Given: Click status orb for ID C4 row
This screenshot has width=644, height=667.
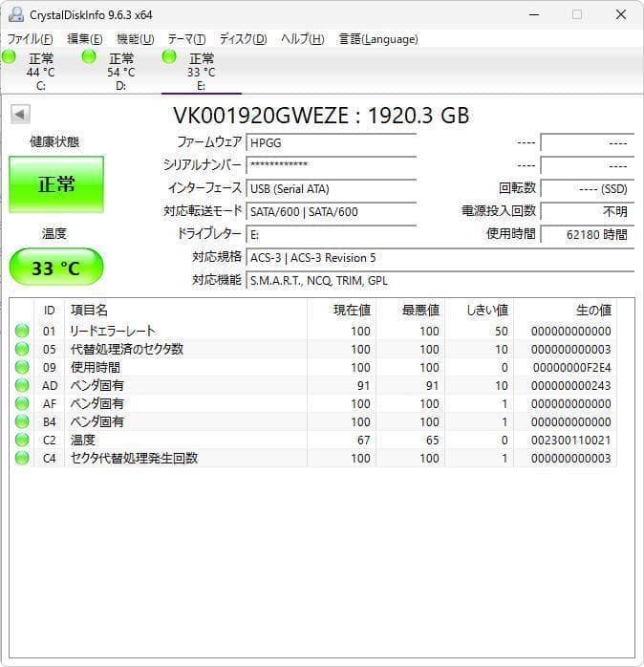Looking at the screenshot, I should coord(22,458).
